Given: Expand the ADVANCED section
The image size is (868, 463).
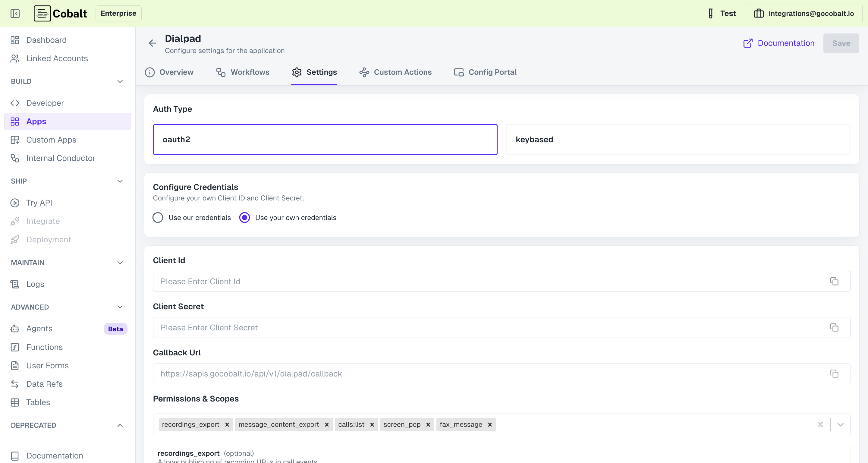Looking at the screenshot, I should (120, 307).
